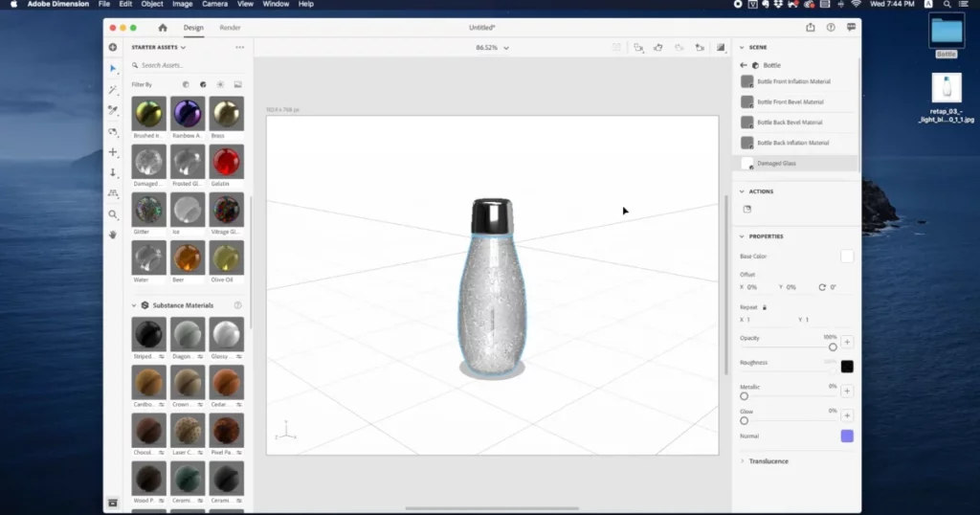The width and height of the screenshot is (980, 515).
Task: Click the Base Color swatch
Action: coord(847,257)
